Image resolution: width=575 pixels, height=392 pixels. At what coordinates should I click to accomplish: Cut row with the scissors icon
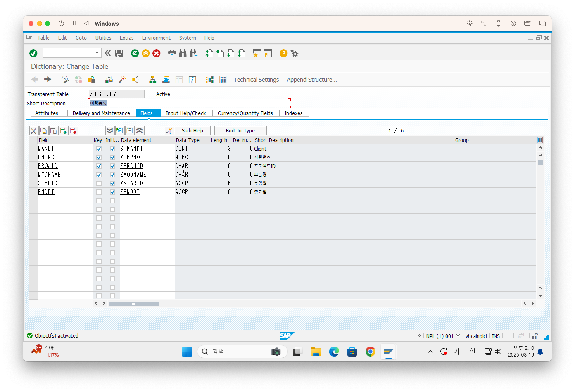click(34, 131)
